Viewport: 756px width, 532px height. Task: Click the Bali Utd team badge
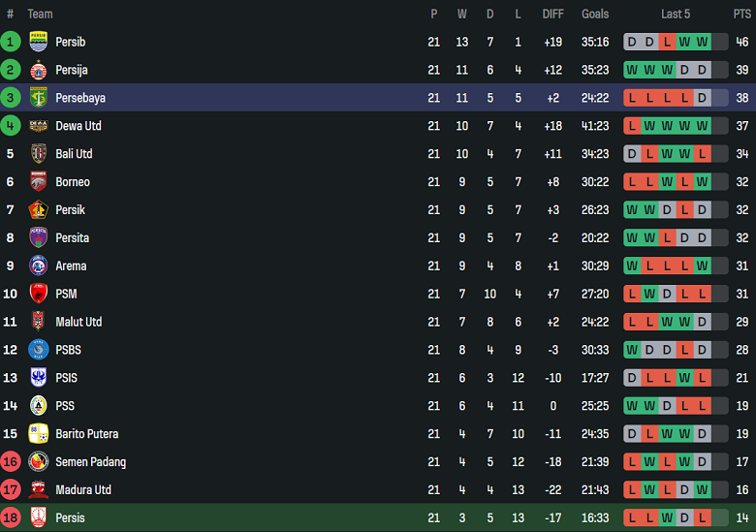39,154
